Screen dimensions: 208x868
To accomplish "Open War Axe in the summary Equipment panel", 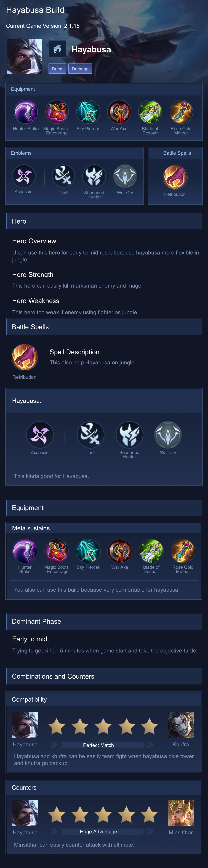I will click(x=119, y=112).
